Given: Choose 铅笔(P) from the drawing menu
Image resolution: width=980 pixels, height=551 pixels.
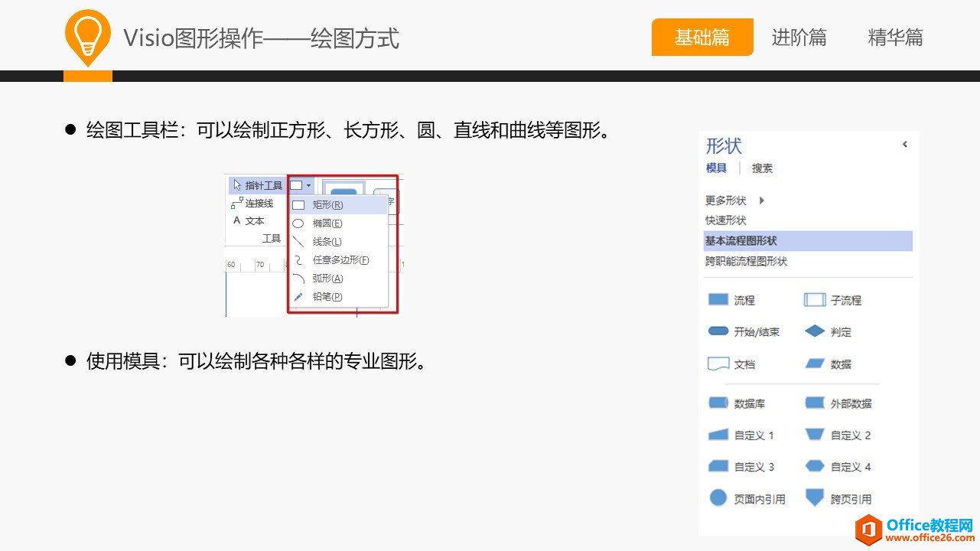Looking at the screenshot, I should (x=338, y=297).
